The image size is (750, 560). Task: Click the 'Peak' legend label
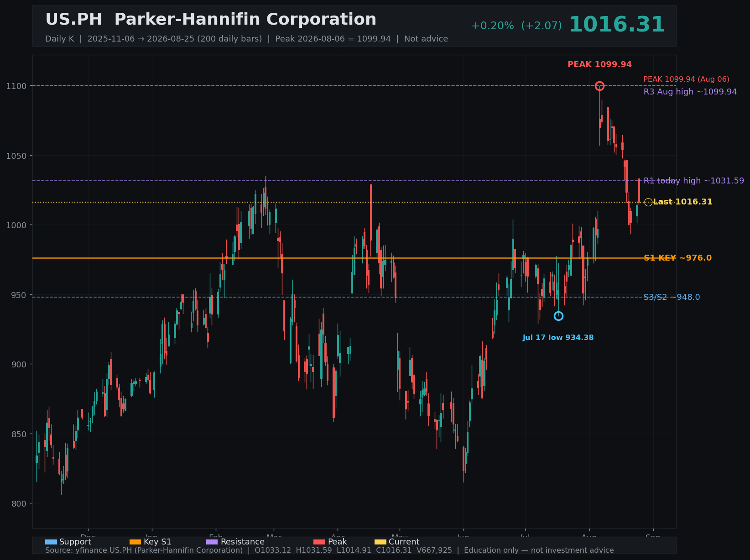(337, 542)
